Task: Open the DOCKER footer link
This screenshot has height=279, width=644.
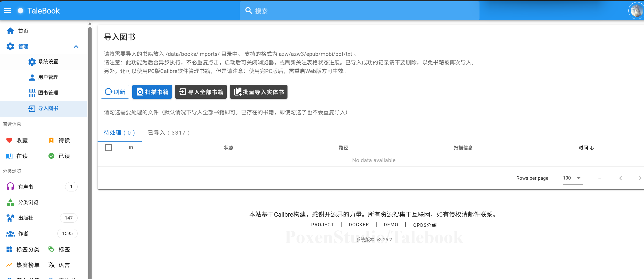Action: pos(359,225)
